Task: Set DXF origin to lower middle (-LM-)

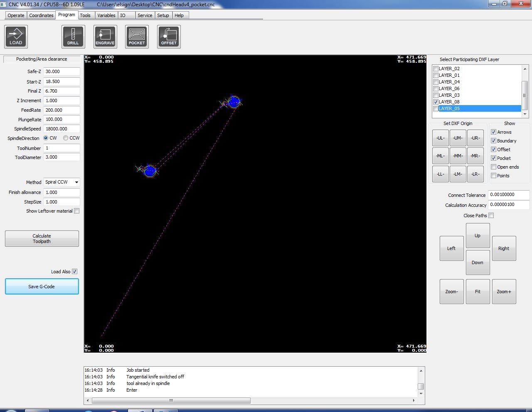Action: 458,174
